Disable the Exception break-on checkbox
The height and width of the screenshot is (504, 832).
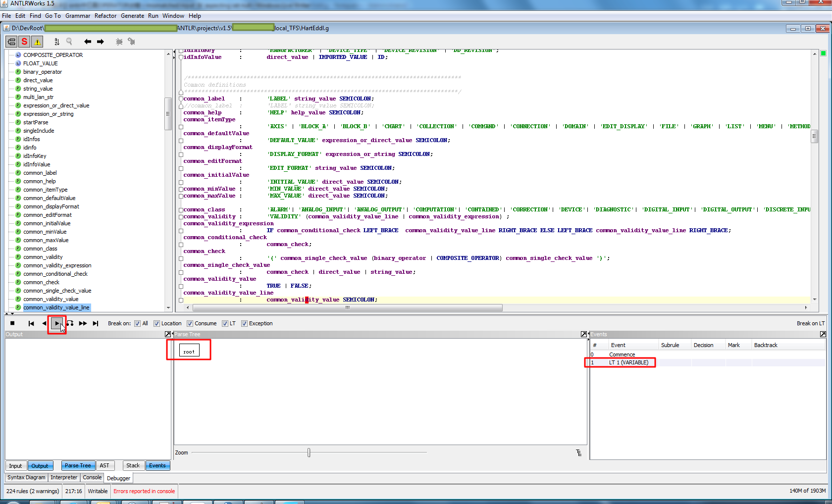click(244, 323)
